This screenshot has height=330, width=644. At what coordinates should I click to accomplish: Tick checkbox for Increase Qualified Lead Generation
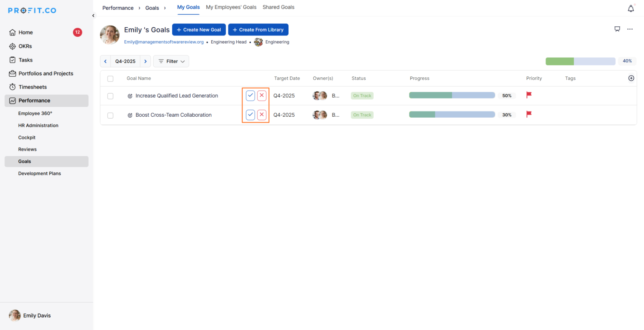pos(110,96)
